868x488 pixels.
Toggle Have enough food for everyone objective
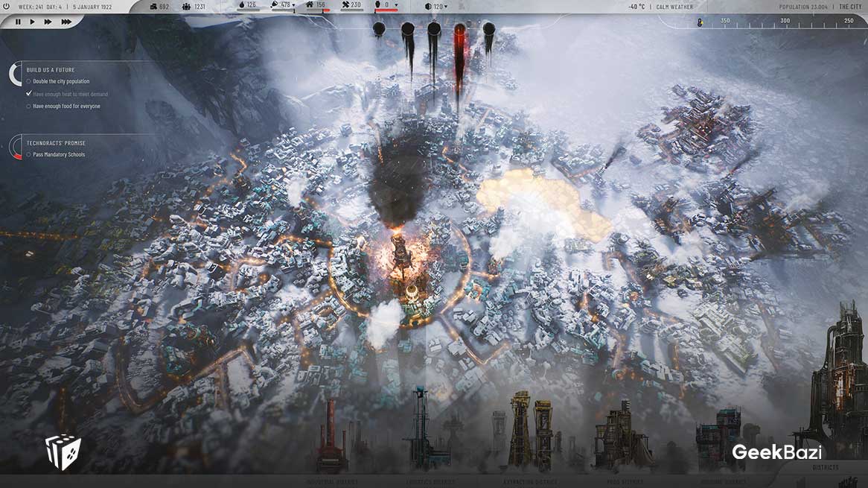(x=29, y=107)
